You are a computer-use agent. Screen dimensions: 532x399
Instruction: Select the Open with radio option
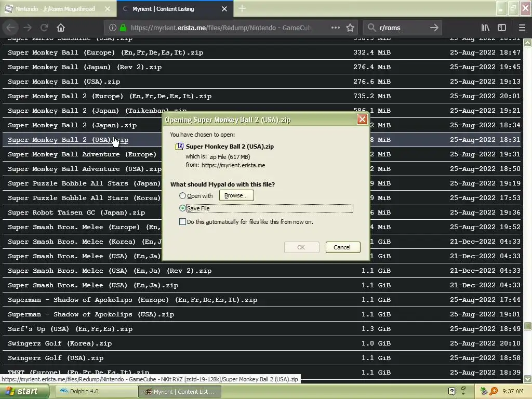[182, 196]
